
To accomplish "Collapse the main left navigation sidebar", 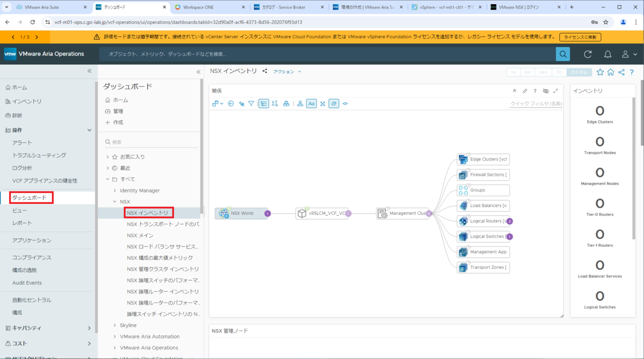I will pyautogui.click(x=90, y=71).
